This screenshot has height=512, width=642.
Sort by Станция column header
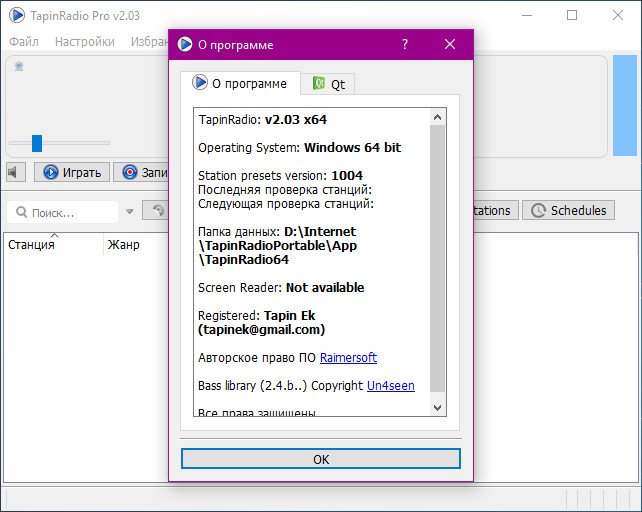click(x=53, y=244)
